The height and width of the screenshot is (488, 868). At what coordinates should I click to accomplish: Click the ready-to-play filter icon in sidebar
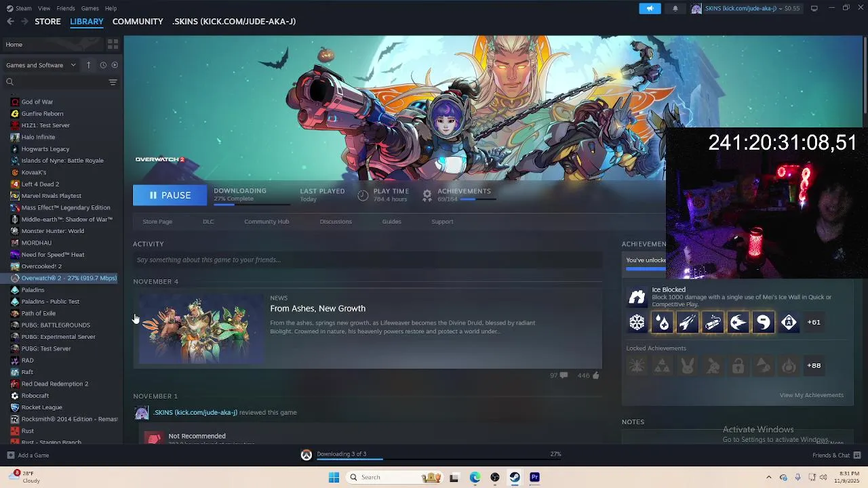[x=115, y=65]
